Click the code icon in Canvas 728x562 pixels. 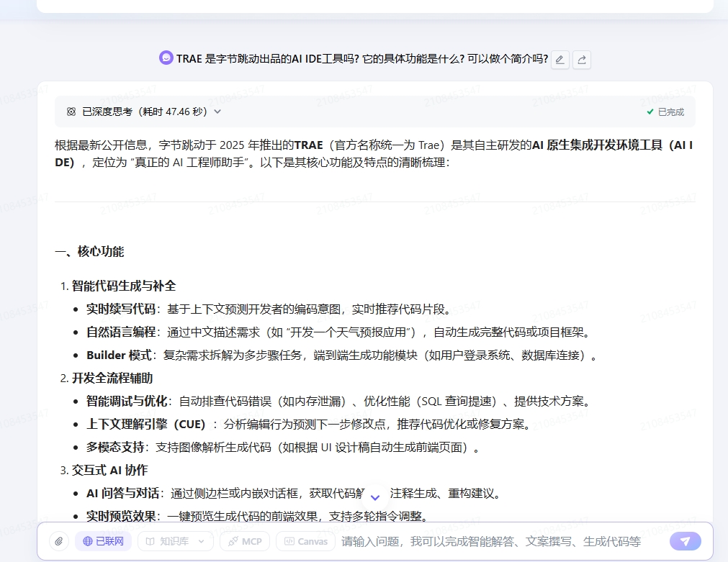pyautogui.click(x=289, y=541)
